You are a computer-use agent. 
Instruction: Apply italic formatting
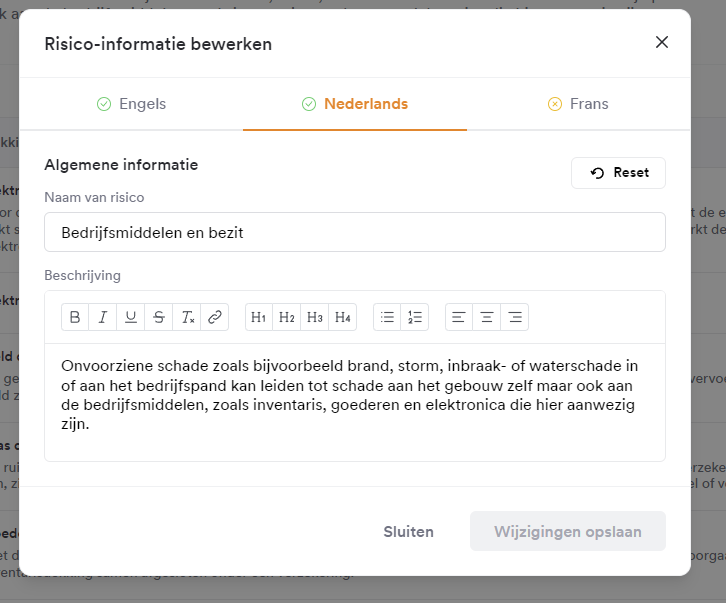[x=103, y=317]
